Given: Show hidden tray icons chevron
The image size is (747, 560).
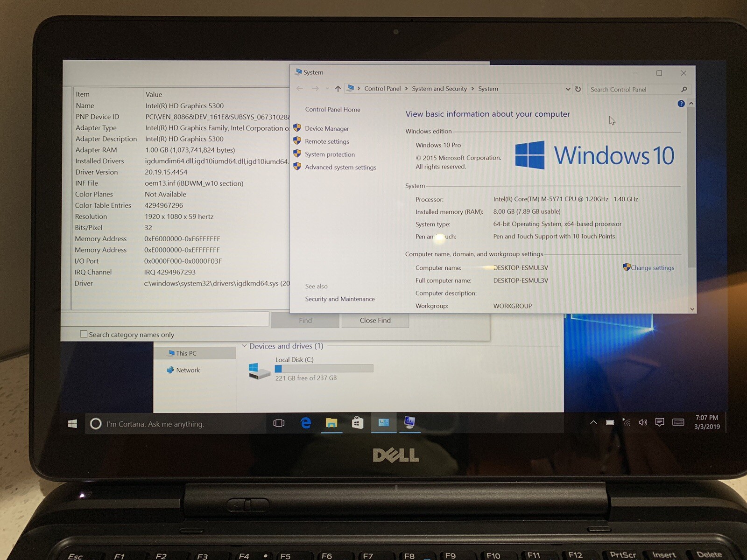Looking at the screenshot, I should pyautogui.click(x=593, y=422).
